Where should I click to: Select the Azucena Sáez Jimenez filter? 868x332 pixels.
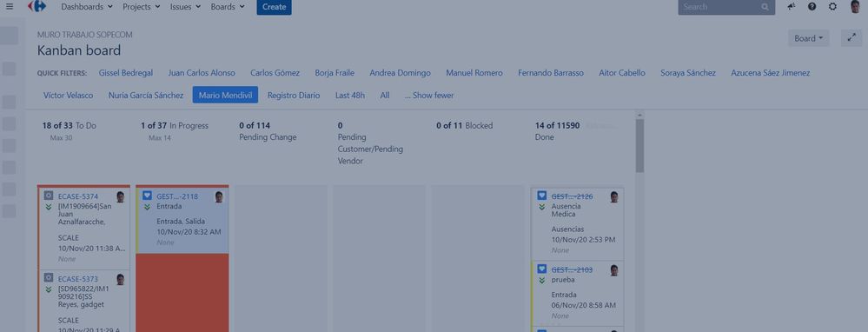pyautogui.click(x=771, y=73)
